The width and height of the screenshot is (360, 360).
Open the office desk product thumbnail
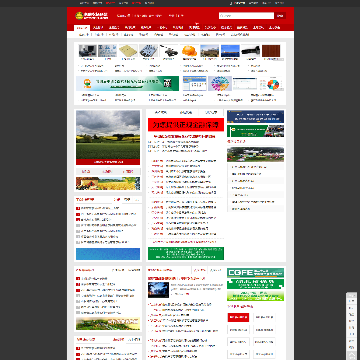point(88,51)
